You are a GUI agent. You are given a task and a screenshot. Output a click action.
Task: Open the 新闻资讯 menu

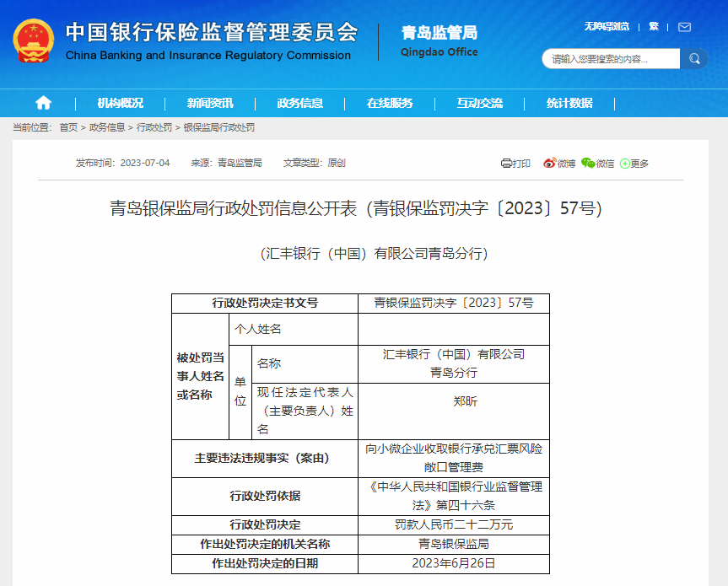click(x=210, y=103)
